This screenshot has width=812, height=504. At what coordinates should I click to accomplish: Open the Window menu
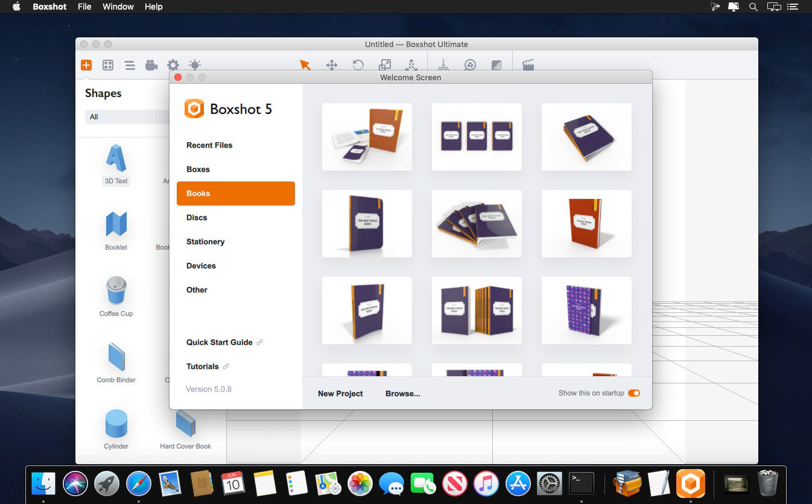[118, 7]
